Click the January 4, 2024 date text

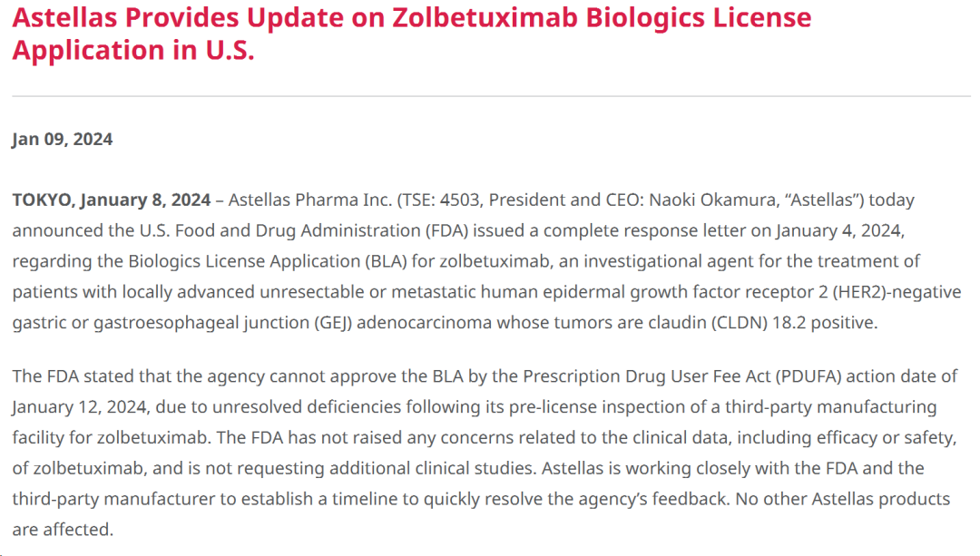pos(839,230)
